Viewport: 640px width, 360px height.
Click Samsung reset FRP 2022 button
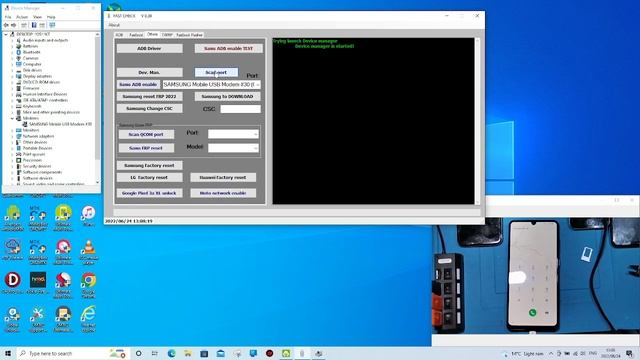click(149, 97)
